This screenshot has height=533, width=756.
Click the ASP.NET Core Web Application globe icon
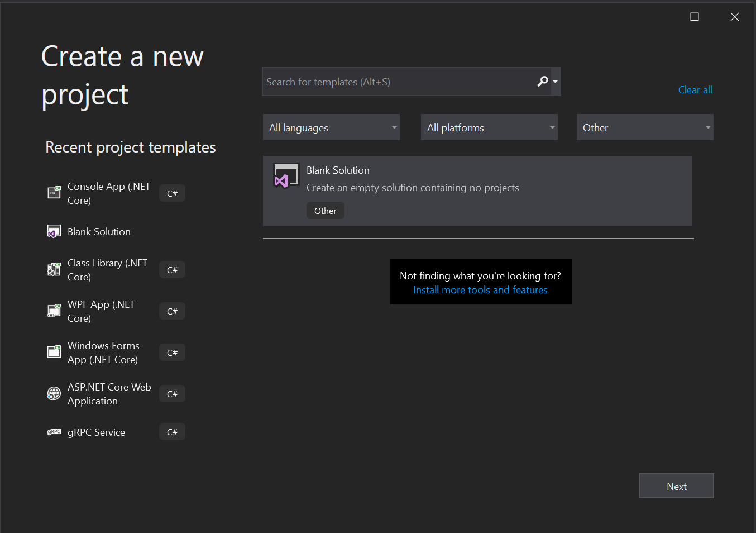coord(54,394)
